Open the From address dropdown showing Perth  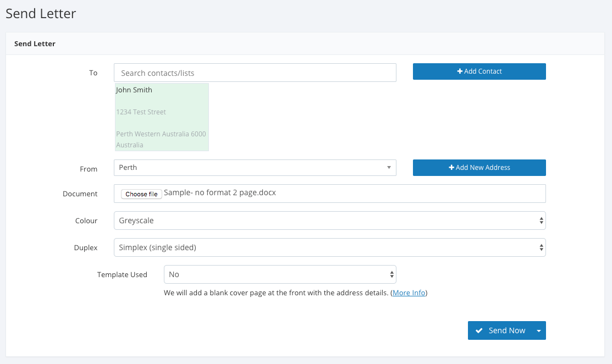pos(255,167)
